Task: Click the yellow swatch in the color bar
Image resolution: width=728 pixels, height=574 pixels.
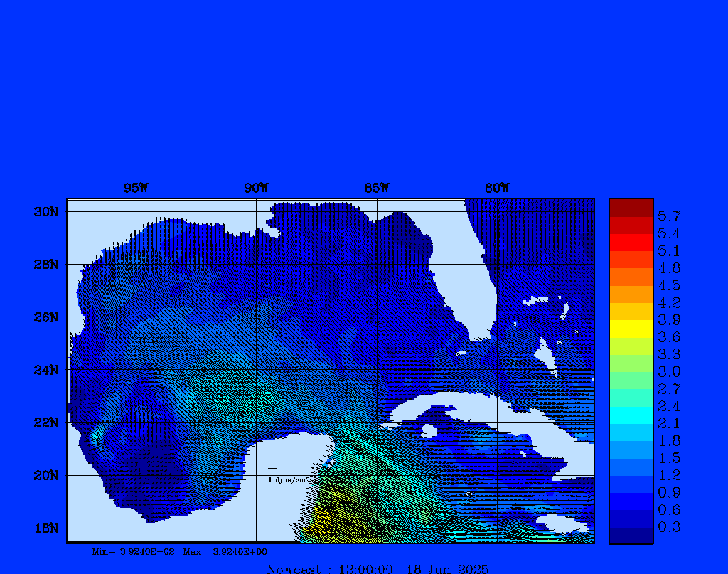Action: coord(631,329)
